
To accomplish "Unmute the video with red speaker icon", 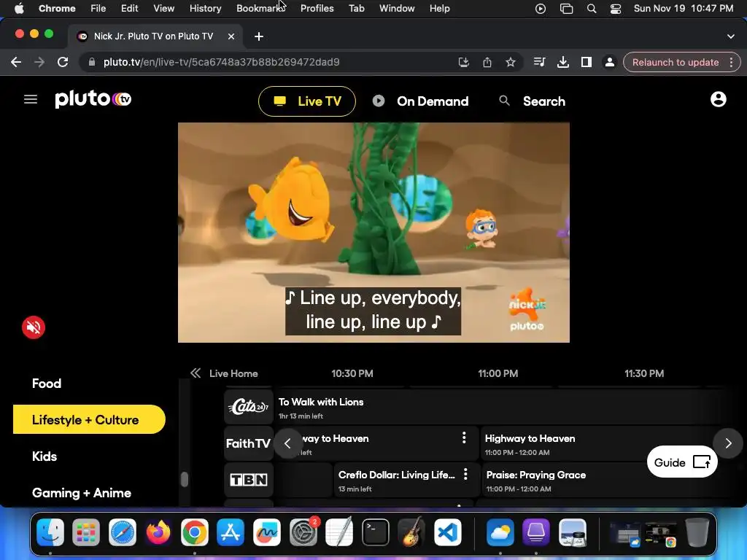I will (x=34, y=327).
